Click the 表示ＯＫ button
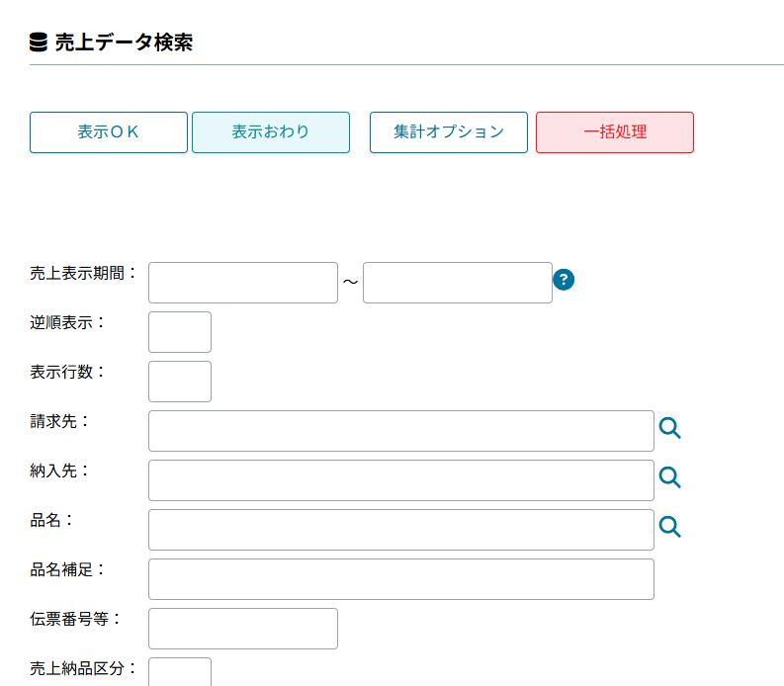This screenshot has width=784, height=686. (x=109, y=132)
